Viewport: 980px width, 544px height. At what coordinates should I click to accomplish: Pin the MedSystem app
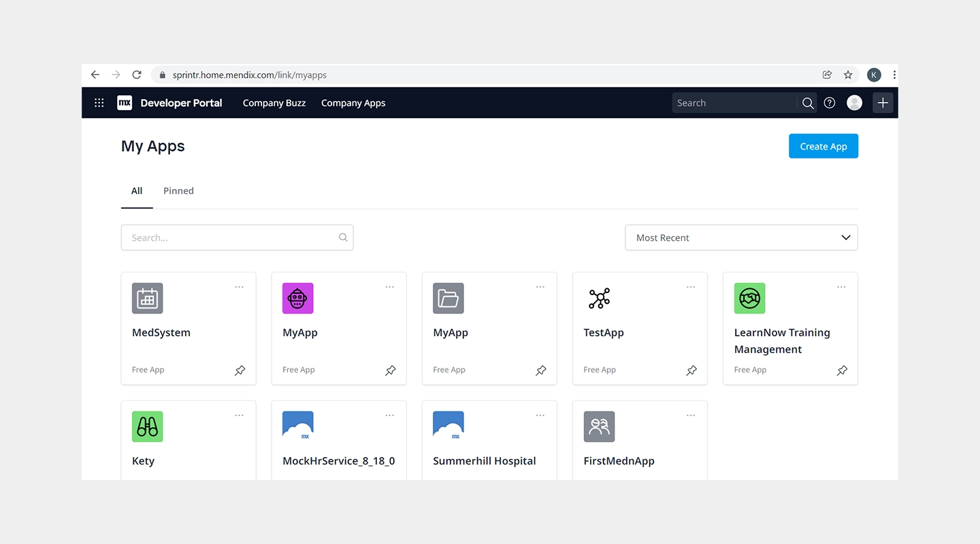point(240,371)
